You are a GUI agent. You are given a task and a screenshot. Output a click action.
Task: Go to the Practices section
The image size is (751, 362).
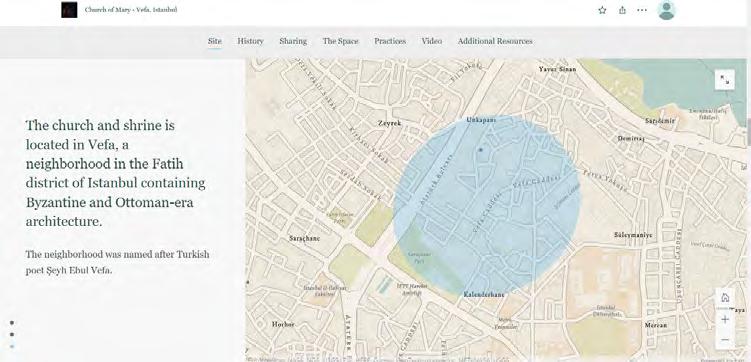(x=390, y=41)
